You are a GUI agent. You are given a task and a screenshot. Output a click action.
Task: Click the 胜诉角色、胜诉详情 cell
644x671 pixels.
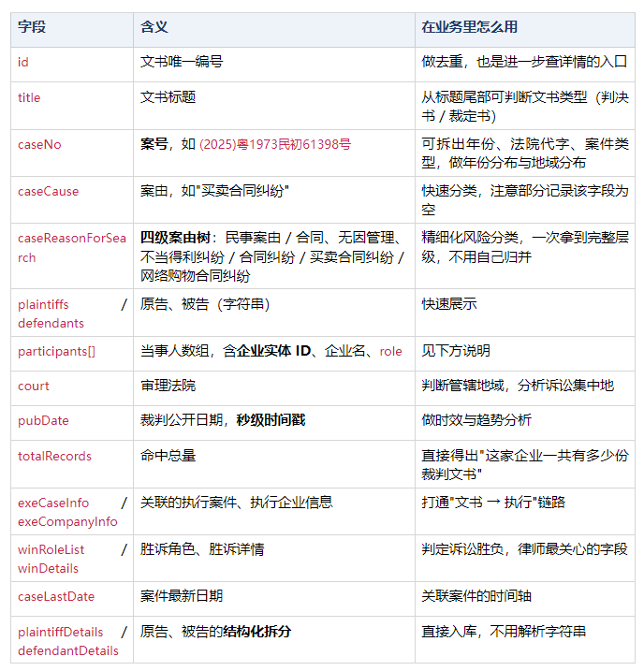274,558
